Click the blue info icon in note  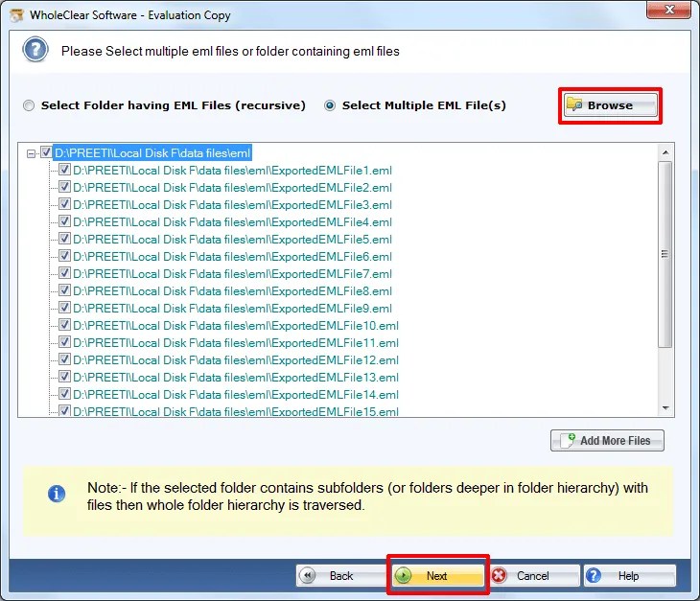(57, 494)
